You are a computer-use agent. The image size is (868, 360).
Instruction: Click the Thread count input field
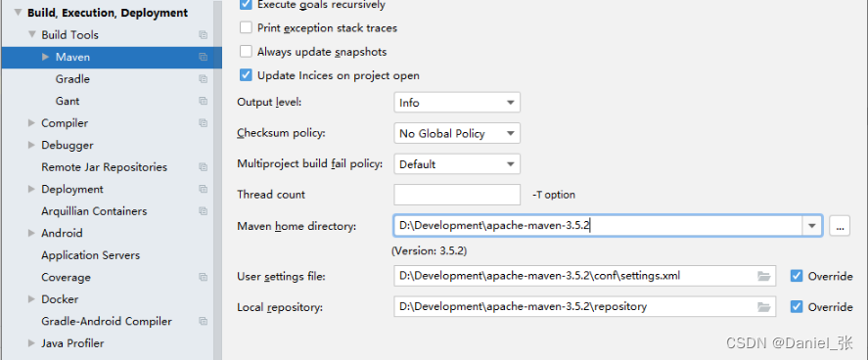pyautogui.click(x=457, y=195)
